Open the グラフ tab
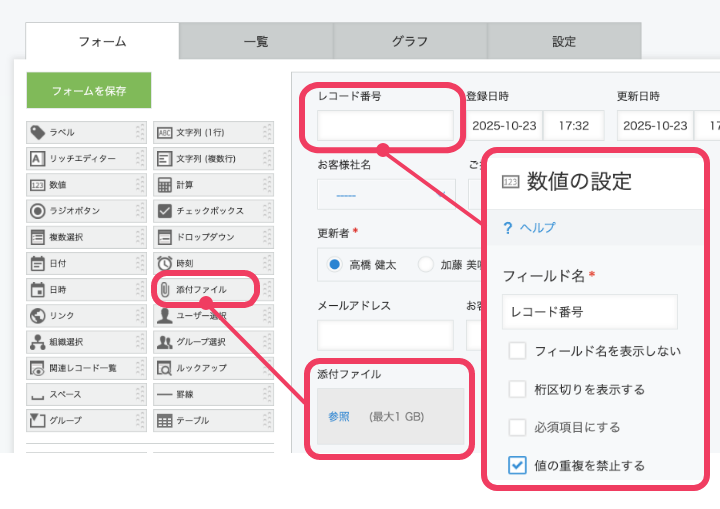This screenshot has height=509, width=720. point(410,41)
